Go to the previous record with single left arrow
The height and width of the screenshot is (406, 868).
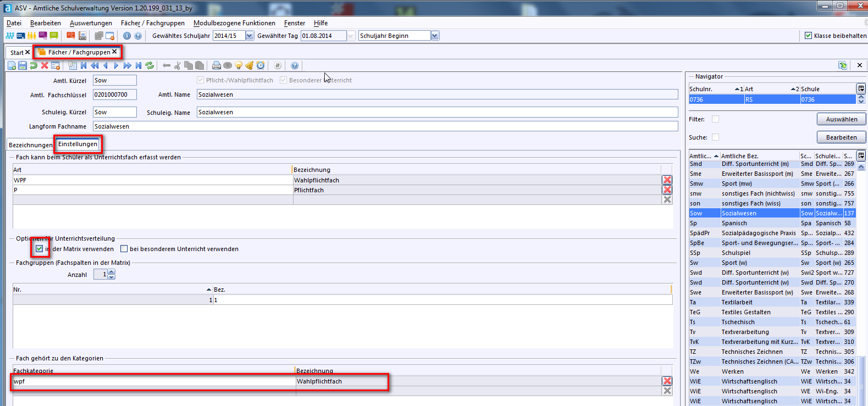[106, 65]
